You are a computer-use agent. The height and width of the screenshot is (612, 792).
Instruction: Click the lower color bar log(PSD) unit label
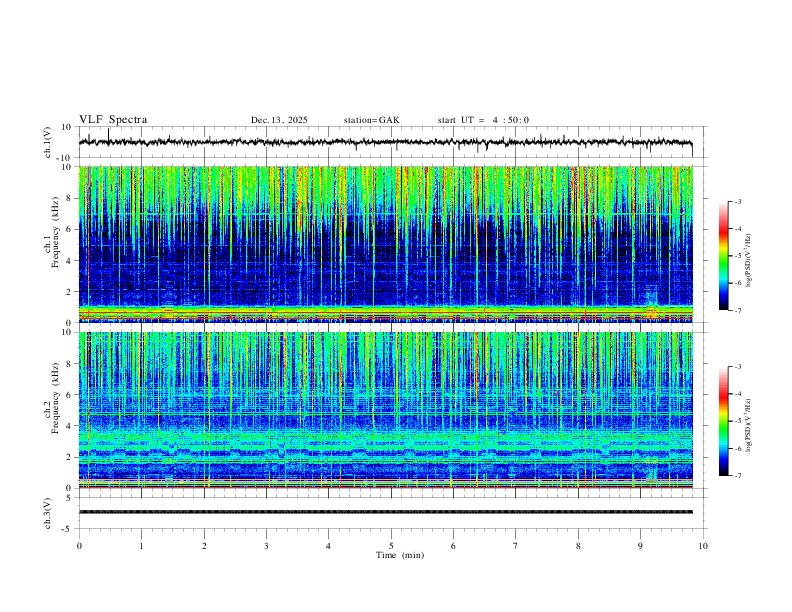[x=749, y=425]
